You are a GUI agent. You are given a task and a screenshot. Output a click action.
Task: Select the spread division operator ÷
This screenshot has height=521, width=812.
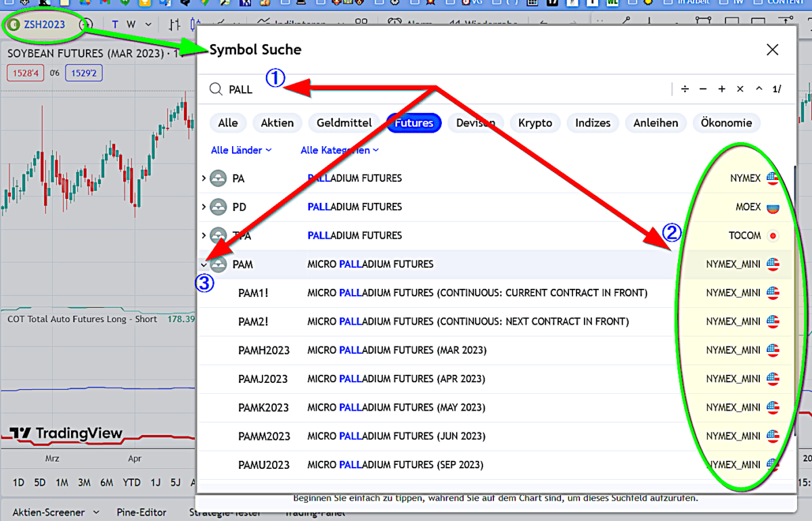click(684, 89)
